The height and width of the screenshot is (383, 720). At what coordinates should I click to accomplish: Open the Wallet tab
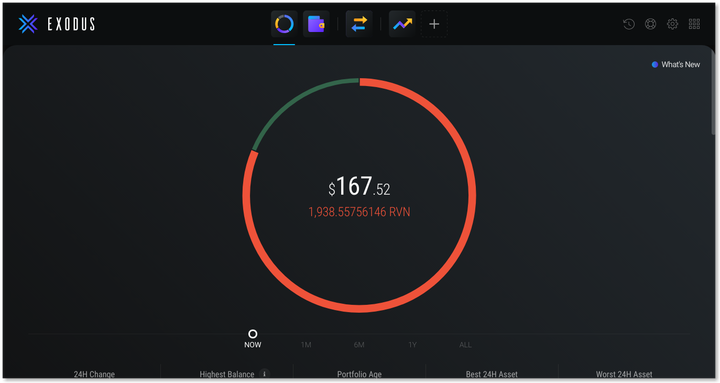(x=316, y=24)
